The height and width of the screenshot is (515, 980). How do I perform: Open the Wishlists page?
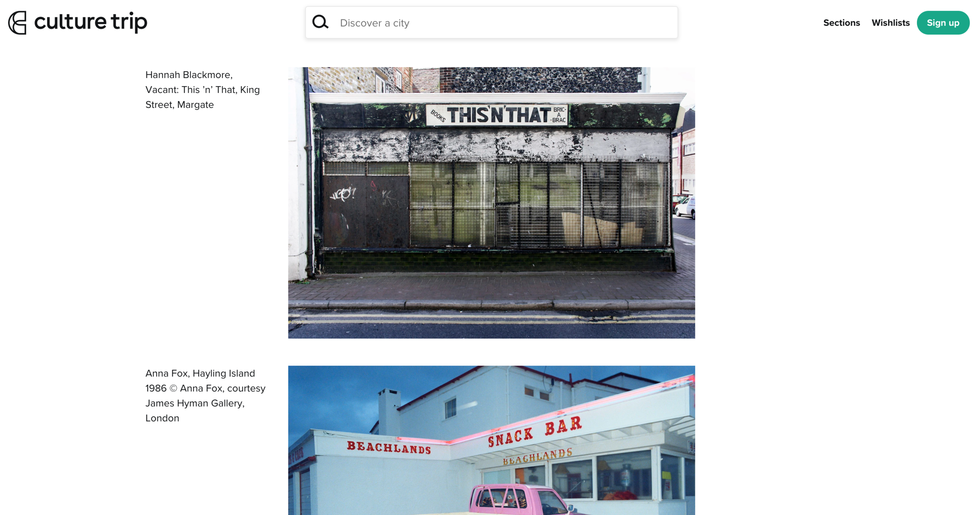coord(890,23)
